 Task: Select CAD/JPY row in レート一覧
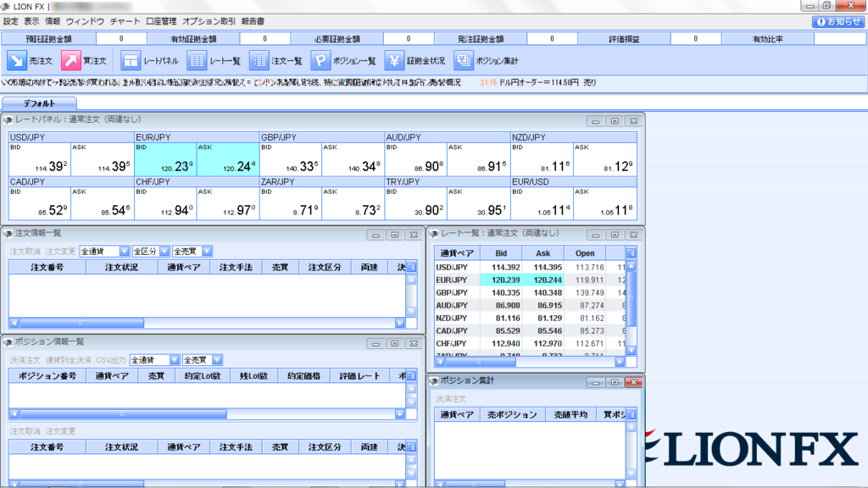coord(531,331)
